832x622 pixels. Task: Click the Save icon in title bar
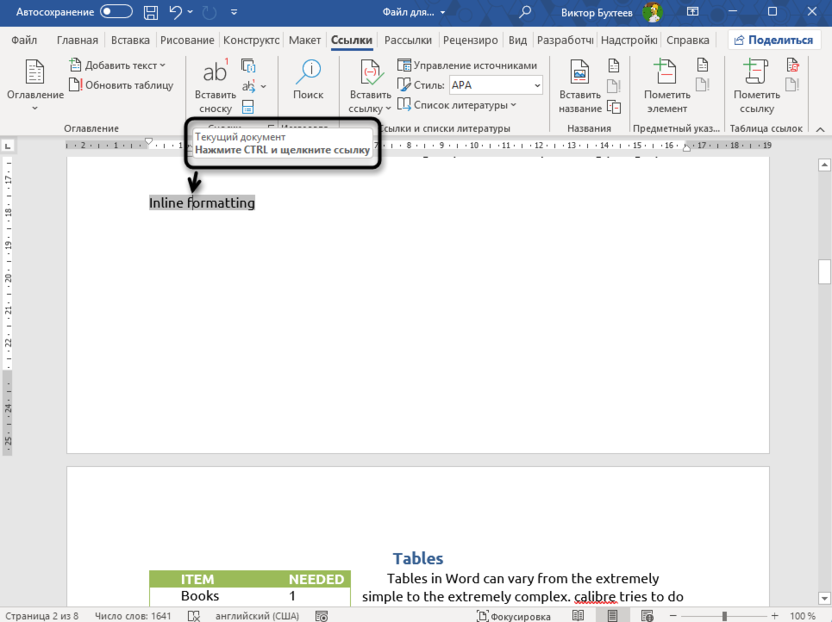click(x=150, y=12)
